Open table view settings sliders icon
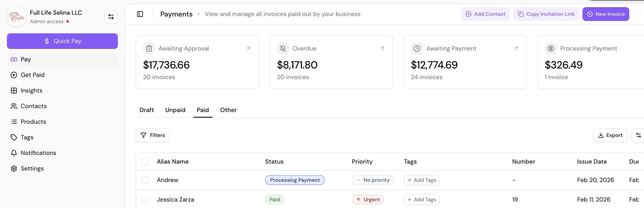Viewport: 644px width, 208px height. tap(638, 135)
